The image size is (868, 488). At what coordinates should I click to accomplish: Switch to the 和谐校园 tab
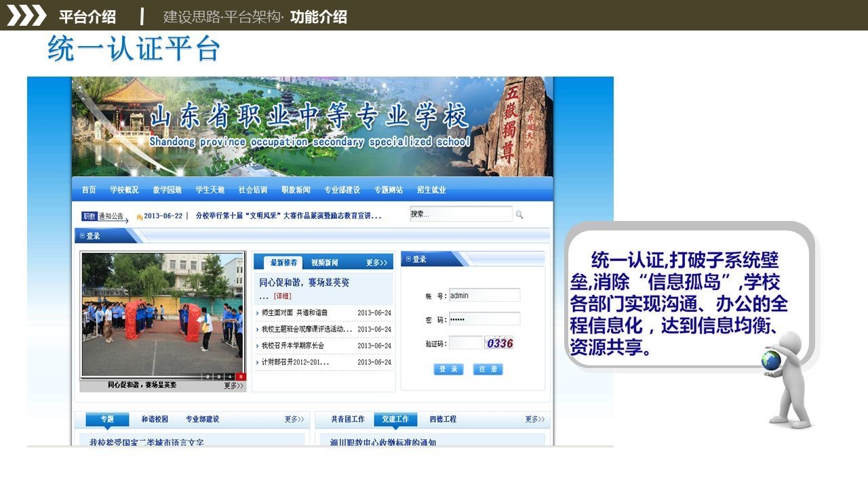155,420
